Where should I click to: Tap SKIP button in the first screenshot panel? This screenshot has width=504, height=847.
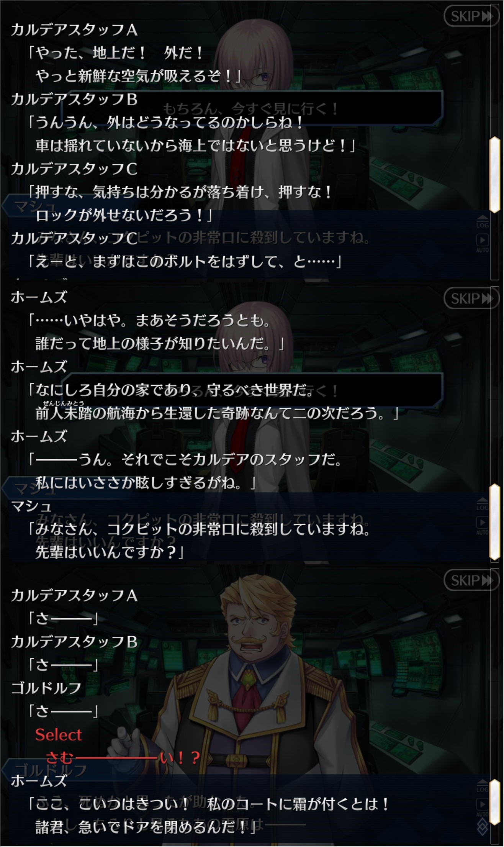472,16
